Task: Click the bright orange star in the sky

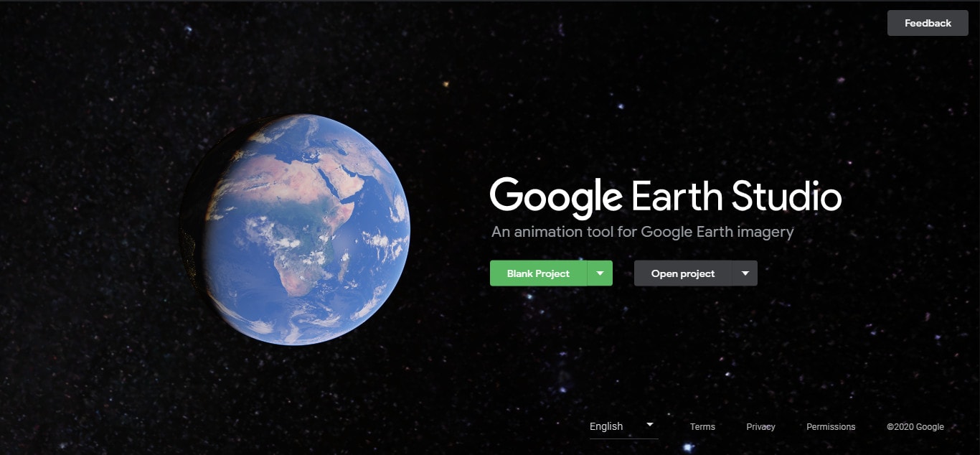Action: pos(446,84)
